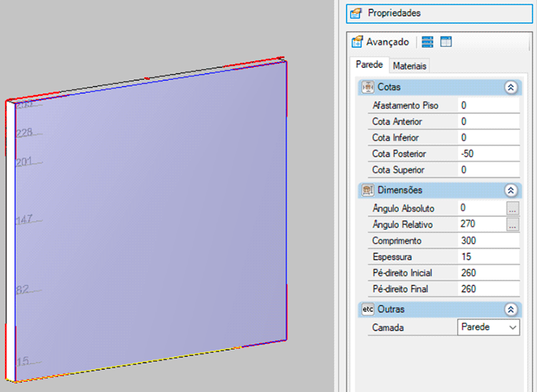Collapse the Dimensões section
537x392 pixels.
coord(511,190)
